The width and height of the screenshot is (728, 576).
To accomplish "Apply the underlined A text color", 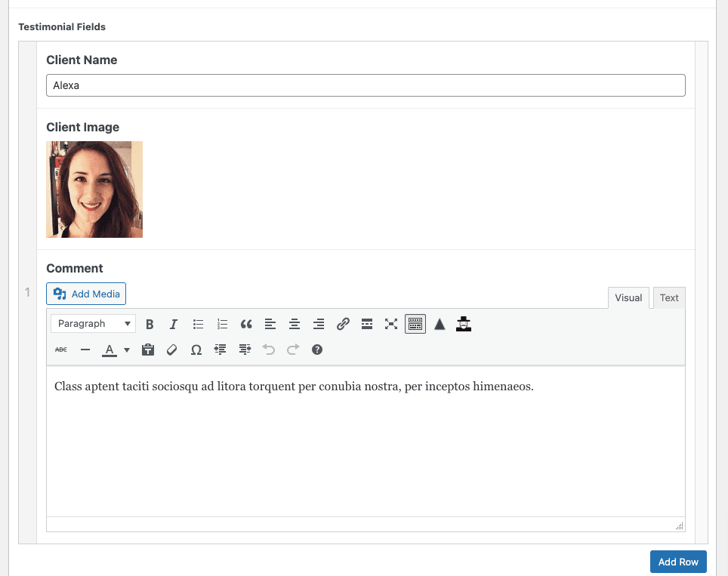I will 109,350.
